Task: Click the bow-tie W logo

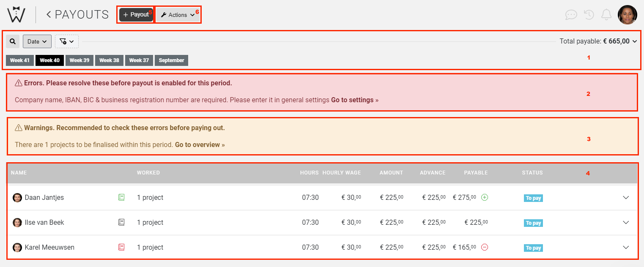Action: [x=16, y=14]
